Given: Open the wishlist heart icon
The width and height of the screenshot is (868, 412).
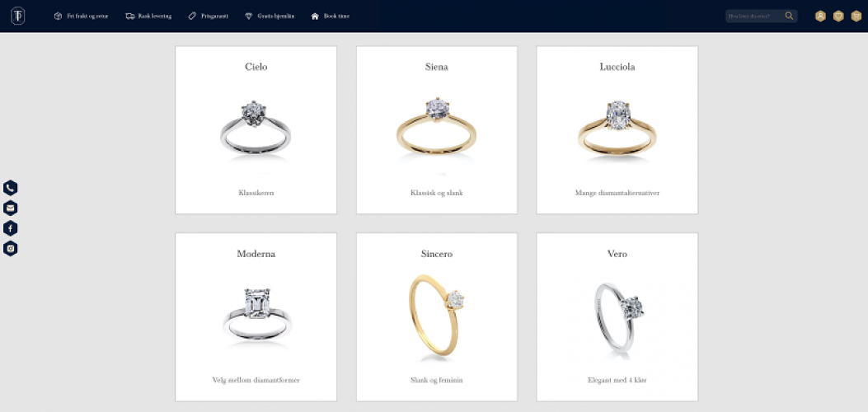Looking at the screenshot, I should (838, 16).
